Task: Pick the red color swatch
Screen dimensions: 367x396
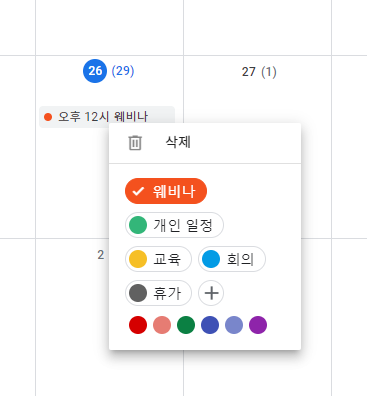Action: click(138, 325)
